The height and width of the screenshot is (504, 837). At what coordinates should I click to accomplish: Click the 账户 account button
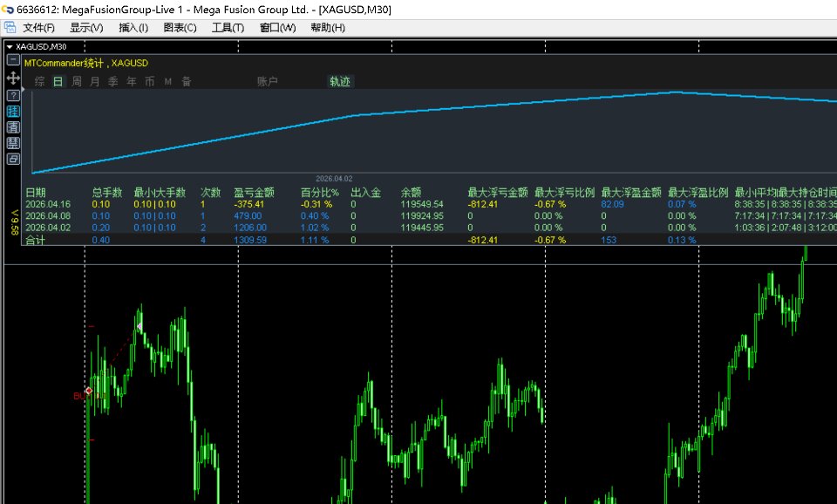click(x=267, y=81)
